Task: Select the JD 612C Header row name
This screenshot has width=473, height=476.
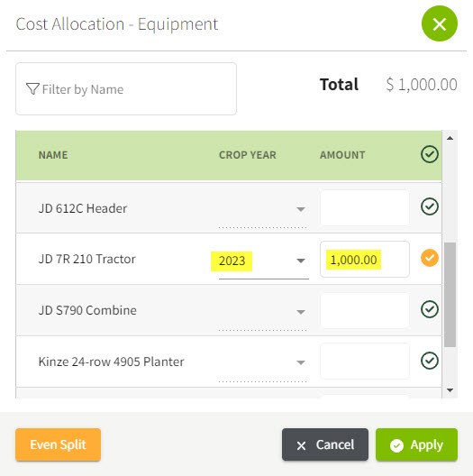Action: [83, 208]
